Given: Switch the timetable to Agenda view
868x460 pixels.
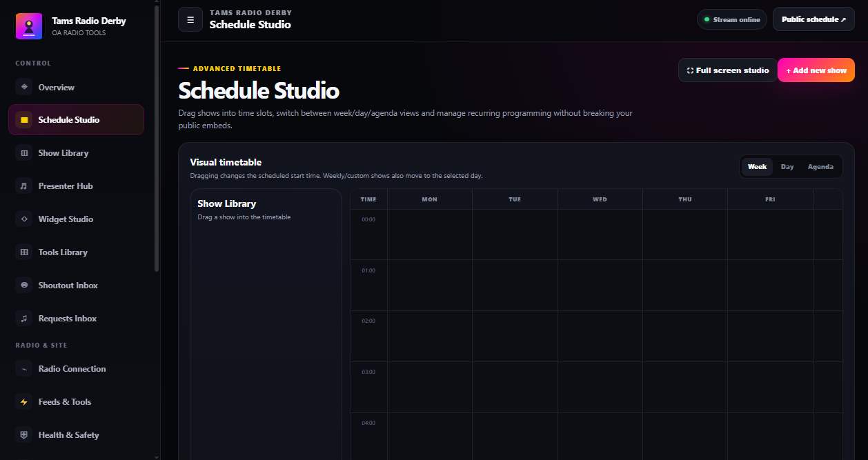Looking at the screenshot, I should click(820, 167).
